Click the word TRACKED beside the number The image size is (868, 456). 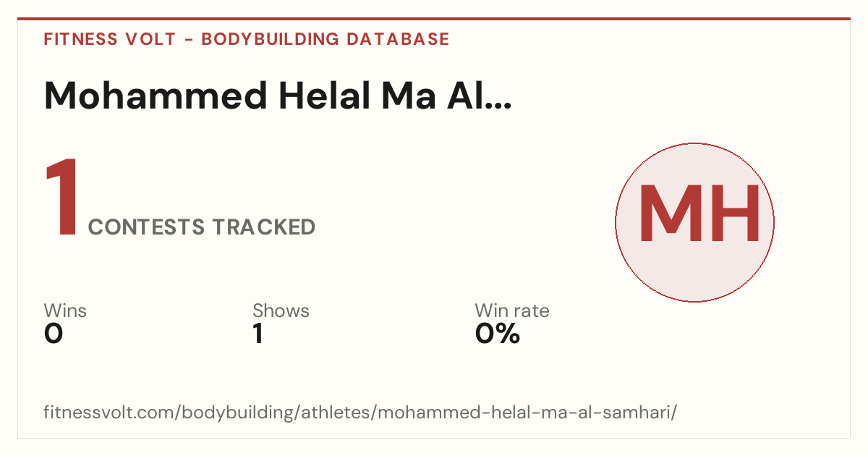coord(263,227)
